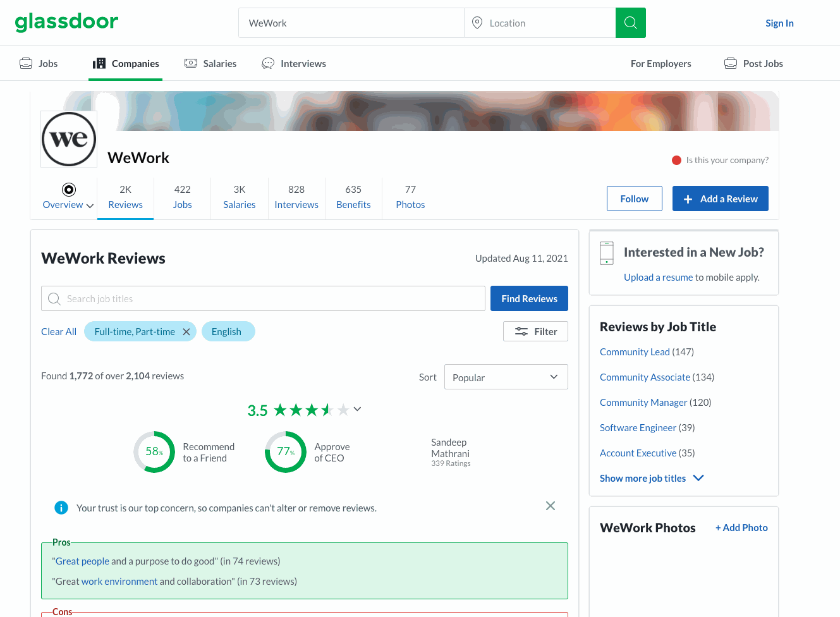This screenshot has width=840, height=617.
Task: Switch to the 3K Salaries tab
Action: click(x=239, y=197)
